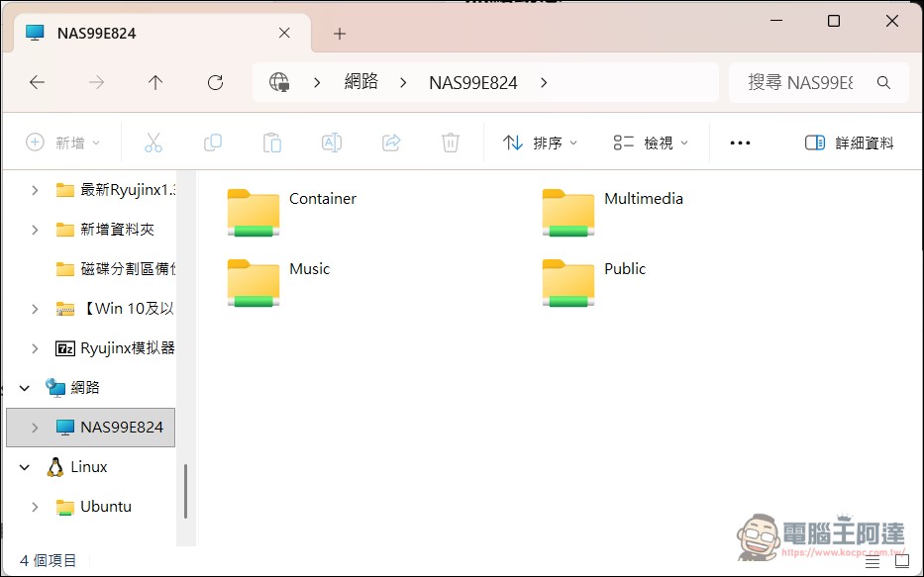Click the Share icon in toolbar
Image resolution: width=924 pixels, height=577 pixels.
(x=391, y=143)
